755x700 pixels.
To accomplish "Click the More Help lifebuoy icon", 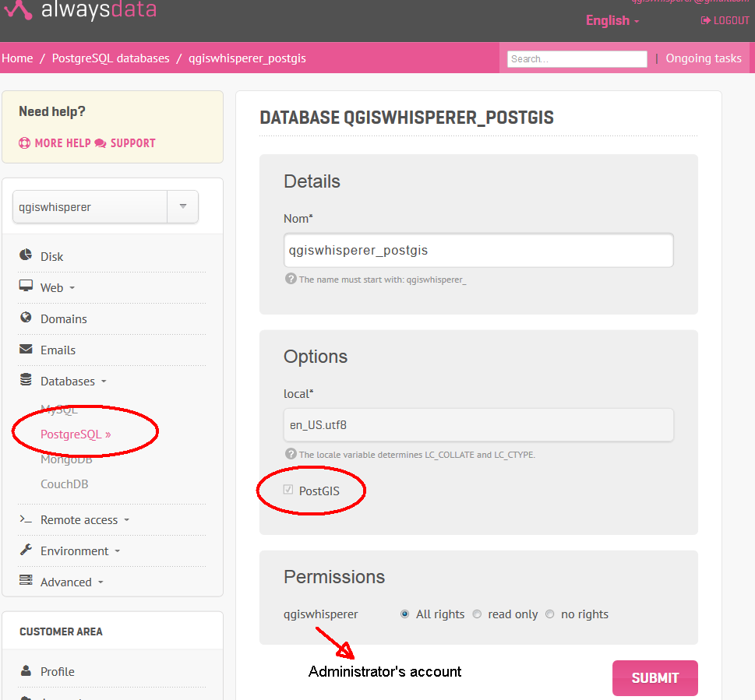I will 25,143.
